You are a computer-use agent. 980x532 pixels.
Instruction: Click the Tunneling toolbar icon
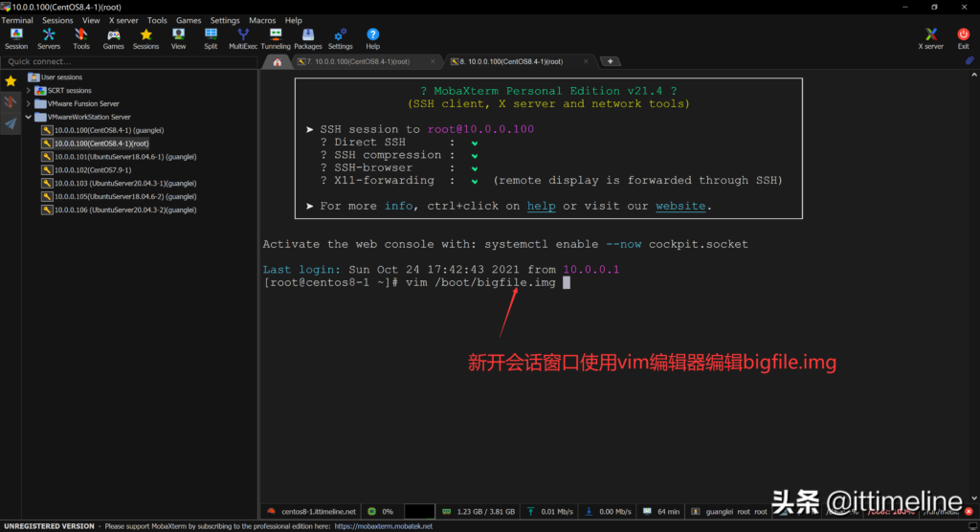click(x=276, y=38)
